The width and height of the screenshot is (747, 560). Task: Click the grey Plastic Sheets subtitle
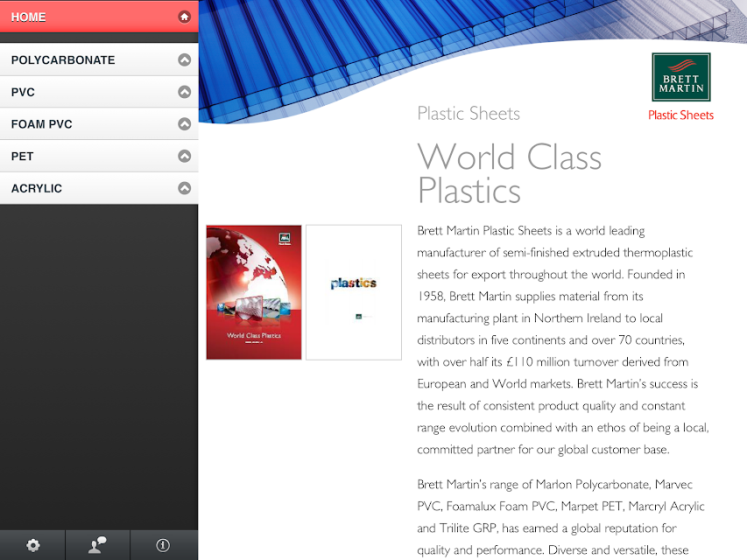(469, 114)
